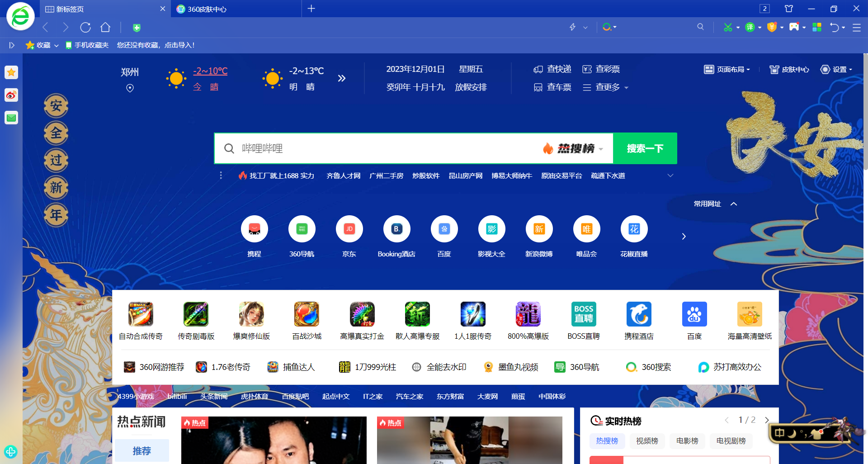Open 影视大全 shortcut icon

(491, 229)
